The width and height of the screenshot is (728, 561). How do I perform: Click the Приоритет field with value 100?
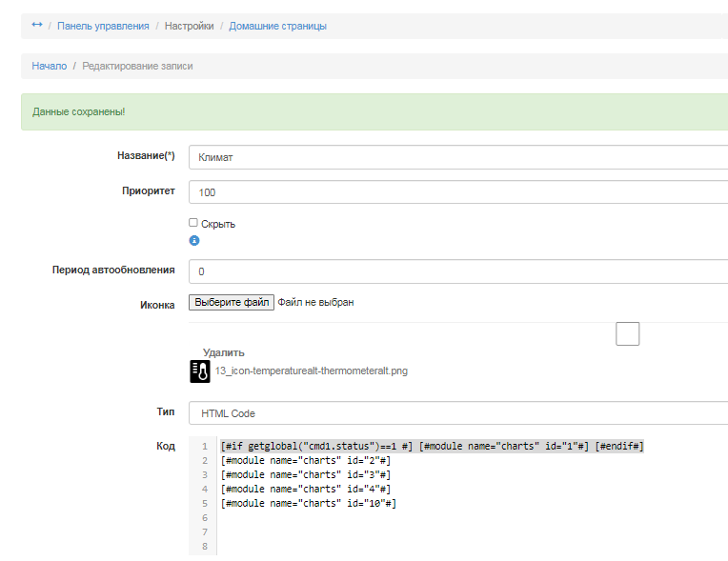coord(457,192)
